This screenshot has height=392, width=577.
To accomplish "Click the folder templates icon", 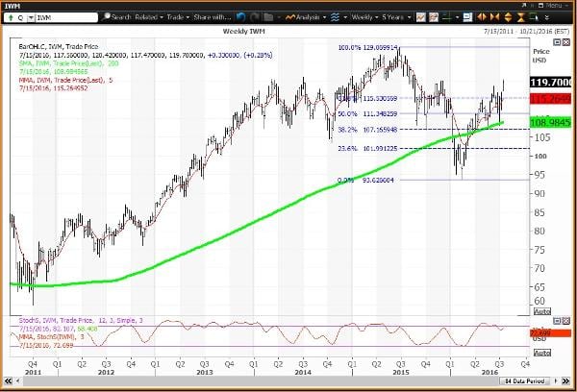I will pyautogui.click(x=268, y=17).
